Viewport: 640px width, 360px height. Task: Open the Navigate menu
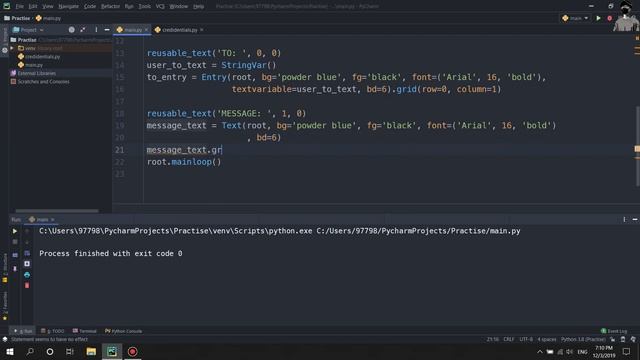click(69, 7)
